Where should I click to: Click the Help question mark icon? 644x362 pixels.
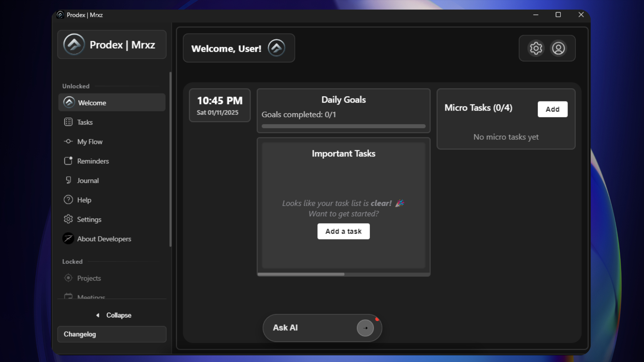[x=68, y=200]
